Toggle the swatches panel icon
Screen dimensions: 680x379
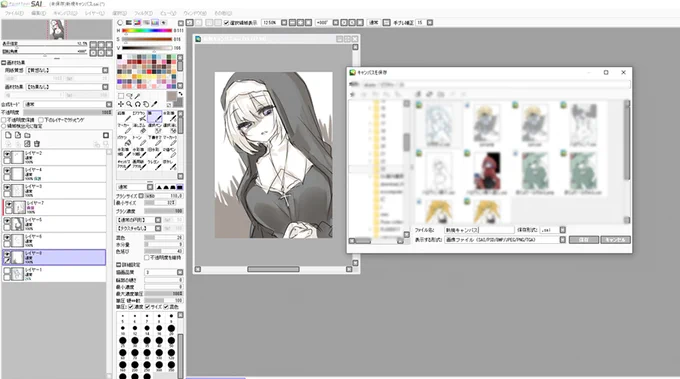click(155, 23)
